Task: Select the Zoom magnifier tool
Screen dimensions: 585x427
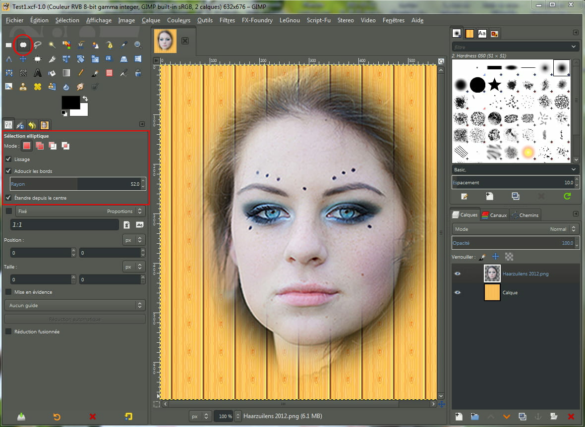Action: (138, 45)
